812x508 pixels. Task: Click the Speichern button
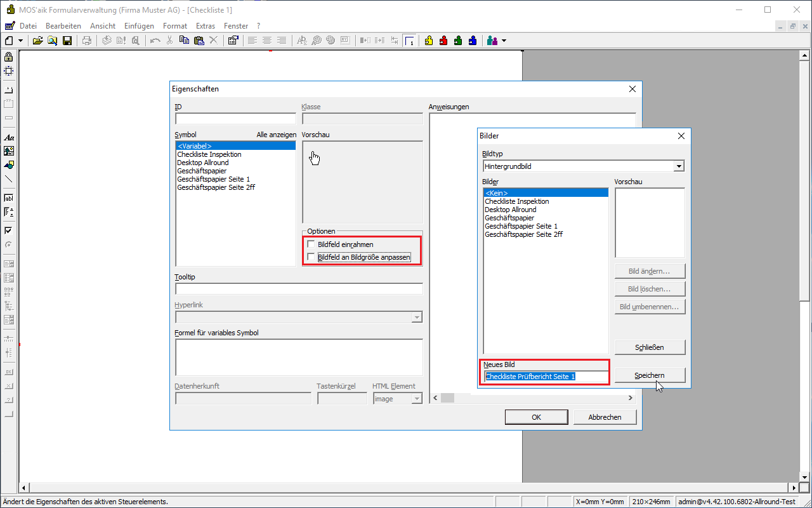click(x=650, y=375)
